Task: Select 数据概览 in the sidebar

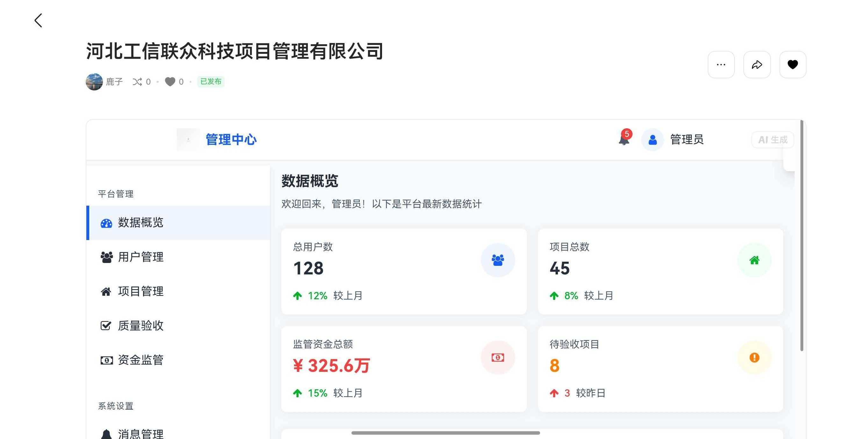Action: pyautogui.click(x=141, y=223)
